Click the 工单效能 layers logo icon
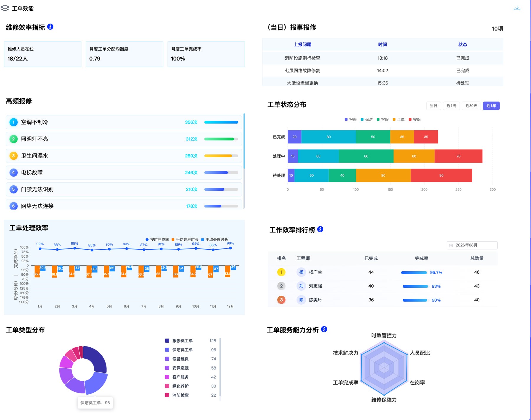This screenshot has width=531, height=420. [x=5, y=8]
